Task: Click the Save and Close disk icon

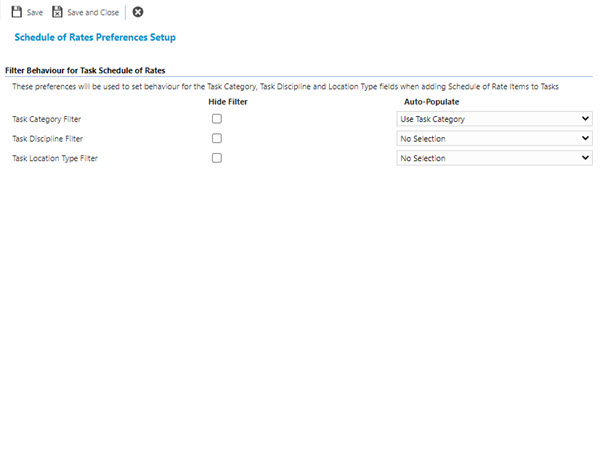Action: click(58, 12)
